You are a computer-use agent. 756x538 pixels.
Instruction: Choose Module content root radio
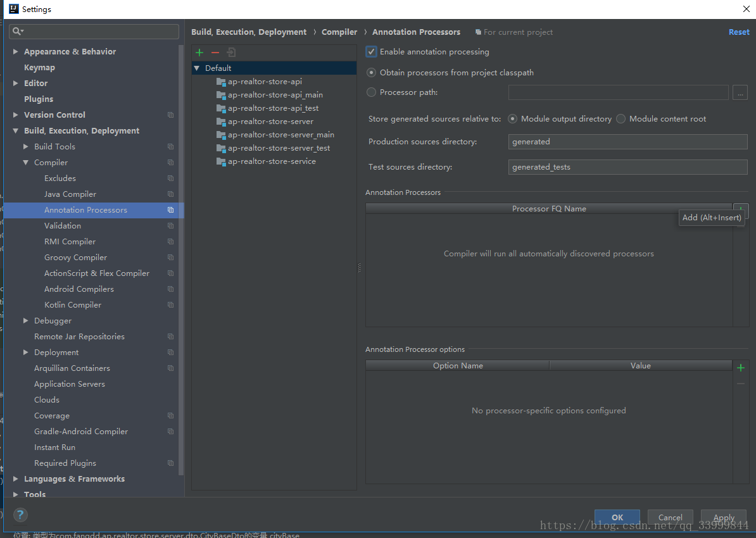pyautogui.click(x=621, y=118)
